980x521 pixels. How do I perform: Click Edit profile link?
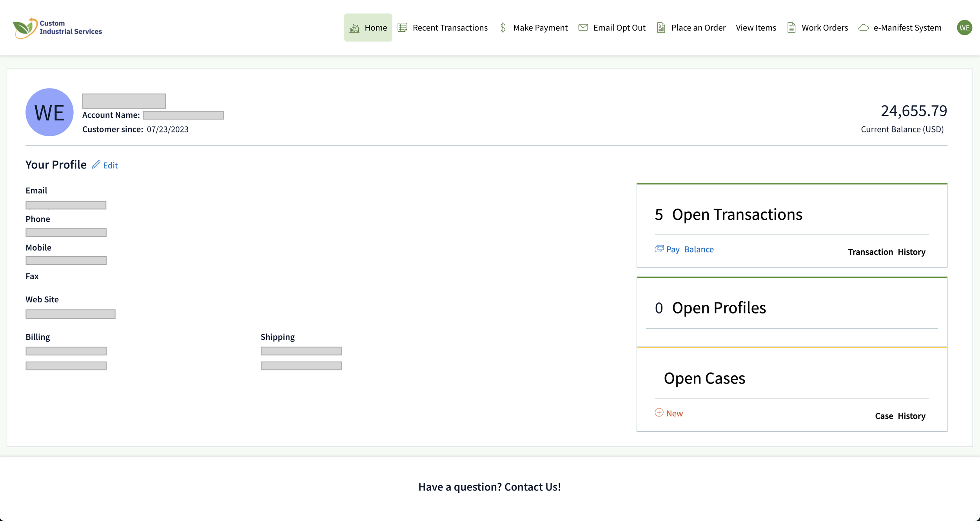(110, 165)
